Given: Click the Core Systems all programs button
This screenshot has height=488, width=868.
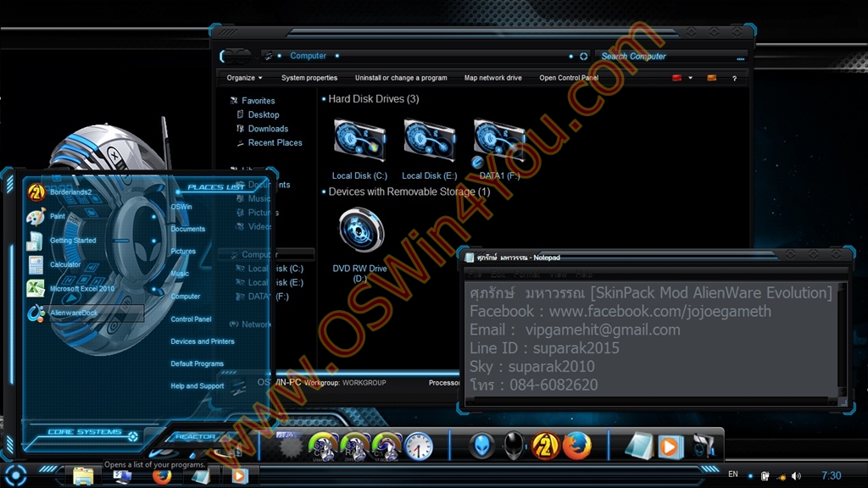Looking at the screenshot, I should (84, 432).
